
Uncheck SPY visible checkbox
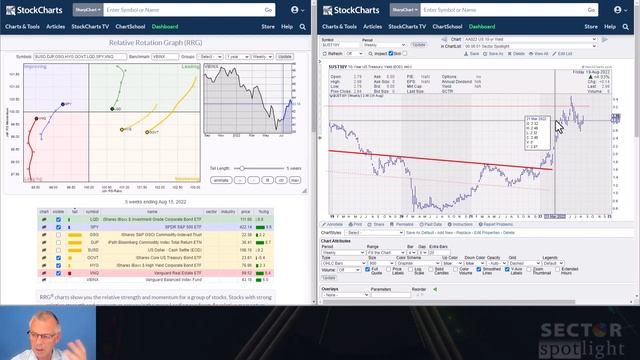pyautogui.click(x=58, y=227)
